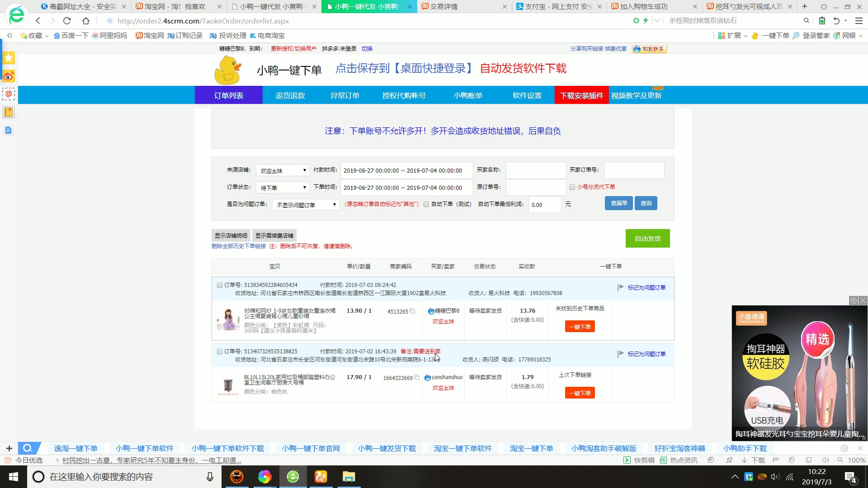Open the 来源店铺 dropdown

tap(283, 170)
